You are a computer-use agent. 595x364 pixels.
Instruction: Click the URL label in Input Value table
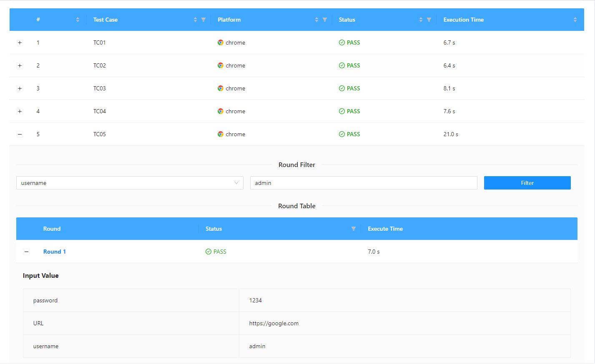[x=38, y=323]
